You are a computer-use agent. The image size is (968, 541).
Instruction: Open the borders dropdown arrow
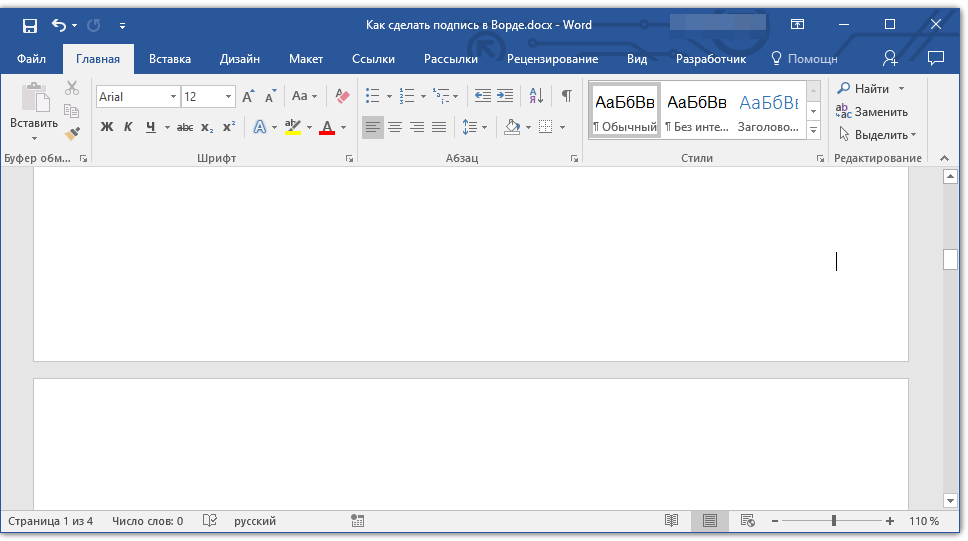click(x=562, y=128)
